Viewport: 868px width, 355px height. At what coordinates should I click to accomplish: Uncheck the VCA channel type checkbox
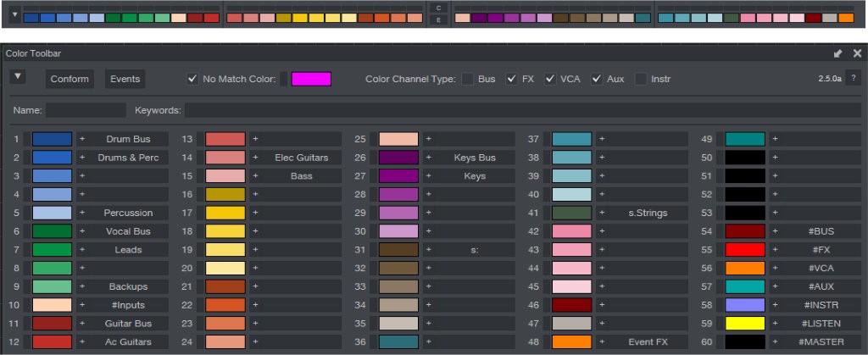(x=551, y=79)
